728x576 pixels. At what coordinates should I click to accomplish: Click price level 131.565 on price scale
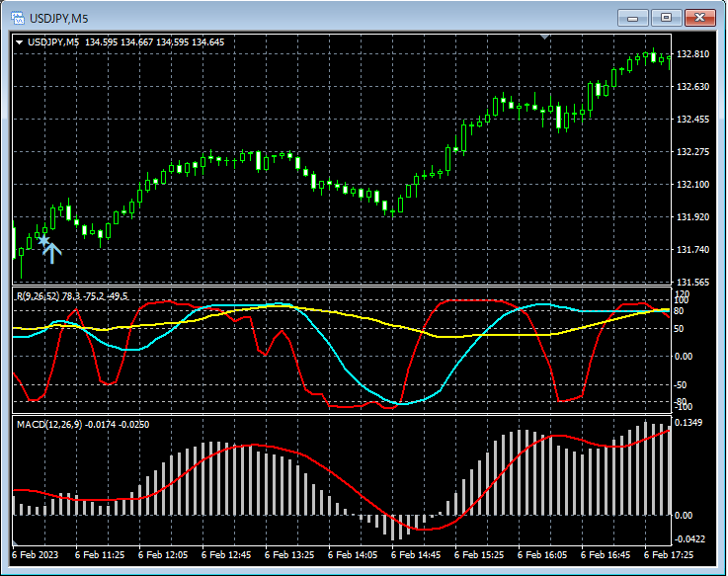click(693, 282)
